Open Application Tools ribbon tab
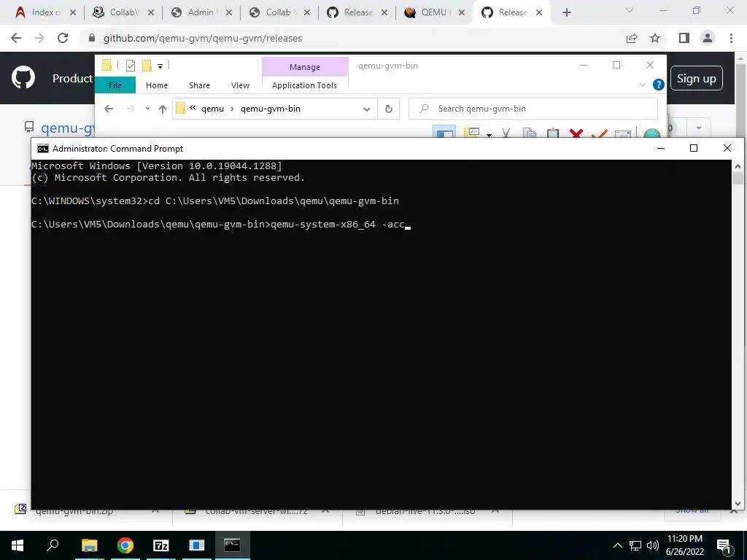The width and height of the screenshot is (747, 560). (x=304, y=85)
